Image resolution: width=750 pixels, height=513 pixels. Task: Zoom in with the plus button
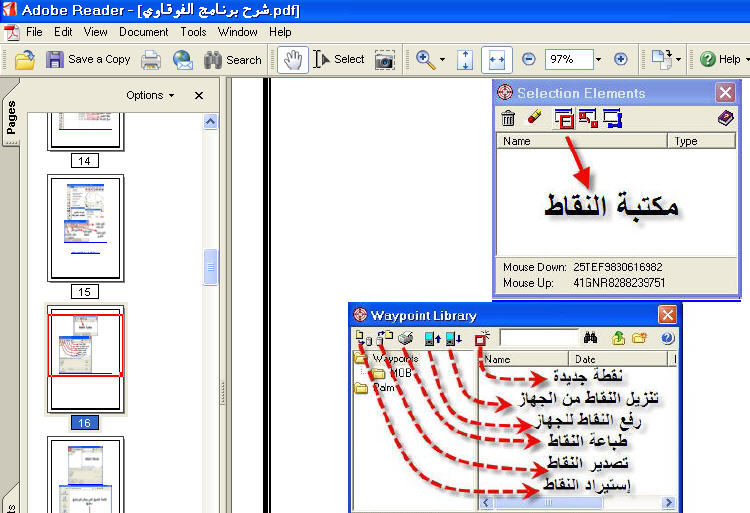point(620,59)
